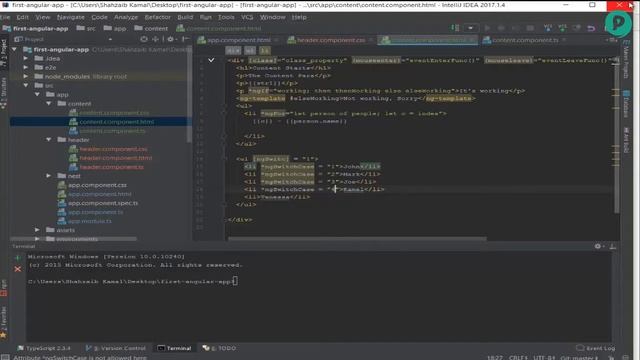Switch to Terminal tool window tab
Viewport: 640px width, 360px height.
tap(174, 348)
